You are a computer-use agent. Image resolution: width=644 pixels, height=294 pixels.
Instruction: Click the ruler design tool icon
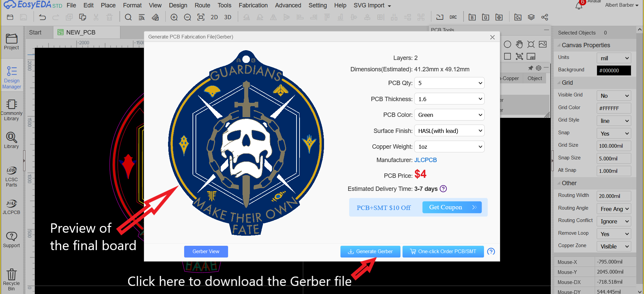155,17
